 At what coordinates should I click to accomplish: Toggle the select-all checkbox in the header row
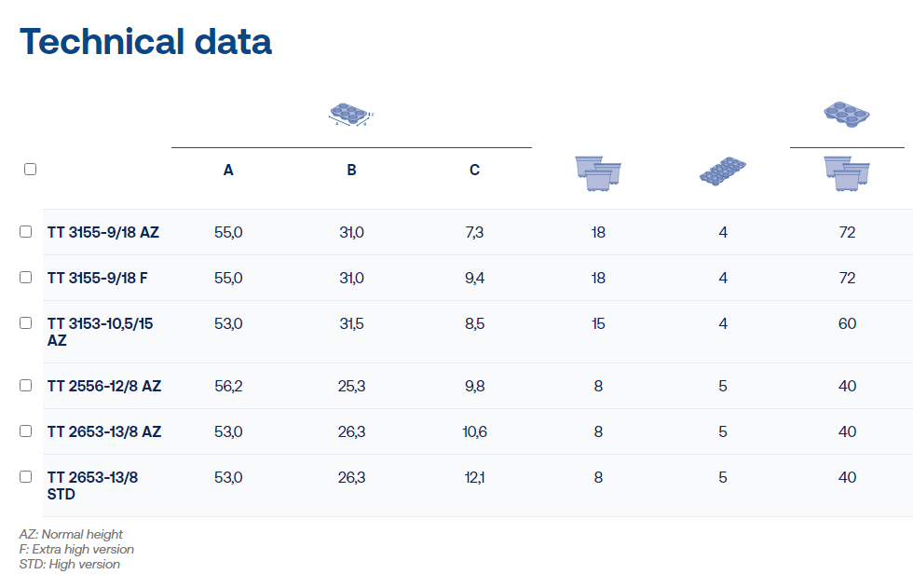pyautogui.click(x=30, y=170)
